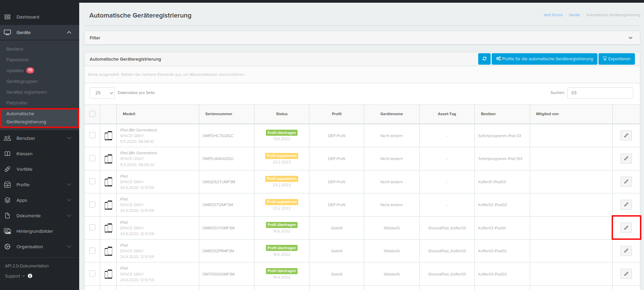Edit device row with serial DMPDHC7SQ1GC
This screenshot has height=290, width=644.
tap(626, 135)
